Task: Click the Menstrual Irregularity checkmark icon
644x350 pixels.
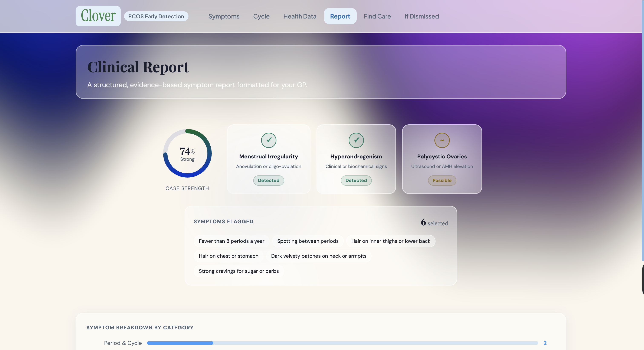Action: pyautogui.click(x=269, y=140)
